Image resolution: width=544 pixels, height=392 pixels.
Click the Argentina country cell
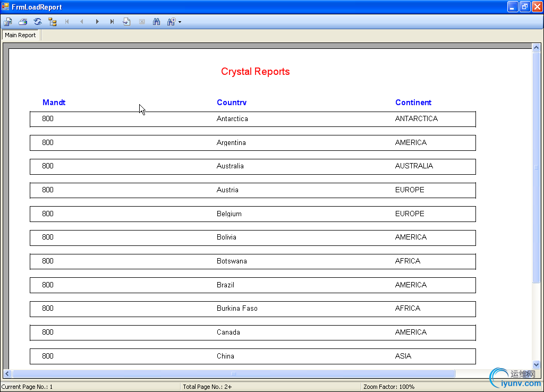231,142
